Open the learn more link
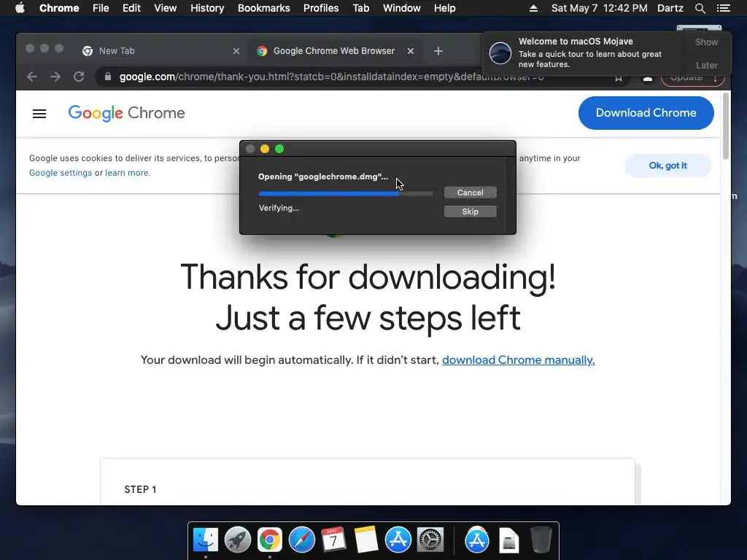This screenshot has height=560, width=747. coord(126,173)
